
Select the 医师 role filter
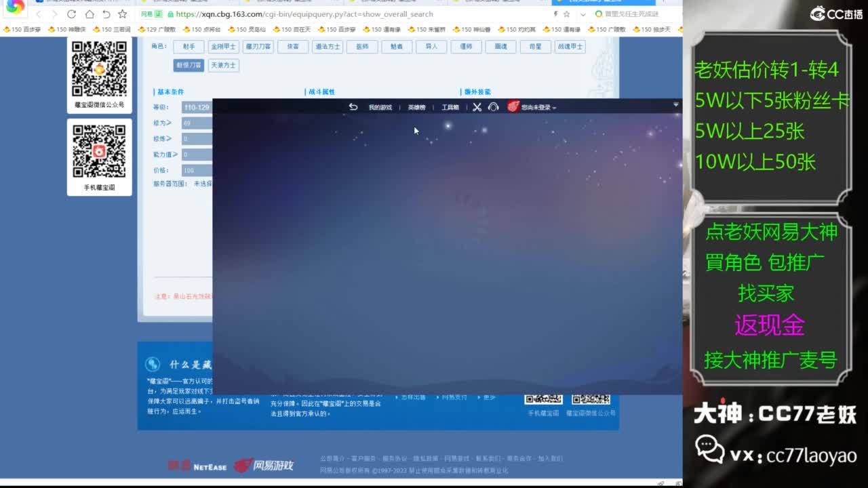click(x=361, y=46)
